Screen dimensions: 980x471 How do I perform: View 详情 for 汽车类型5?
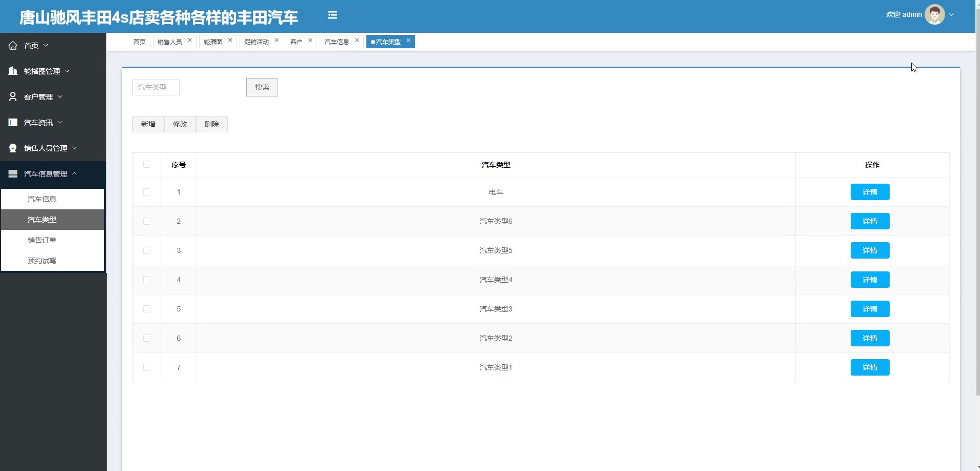click(870, 250)
